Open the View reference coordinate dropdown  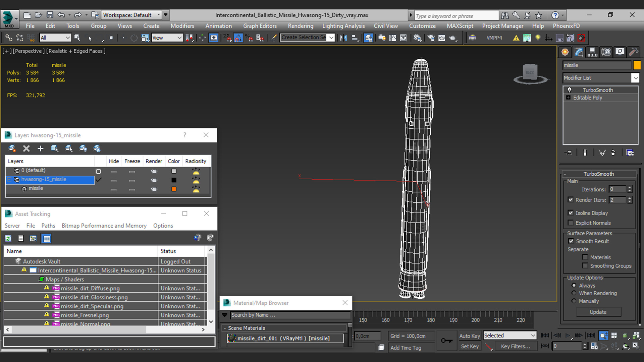point(167,38)
